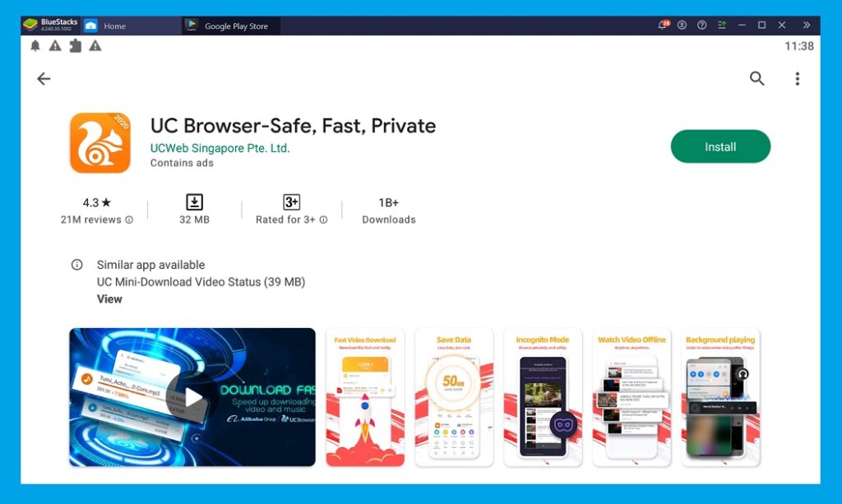Click the UC Browser-Safe, Fast, Private title

tap(294, 126)
